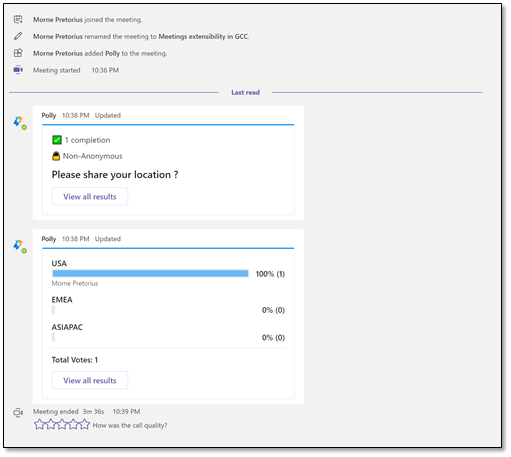511x457 pixels.
Task: Click the EMEA empty result bar
Action: 53,310
